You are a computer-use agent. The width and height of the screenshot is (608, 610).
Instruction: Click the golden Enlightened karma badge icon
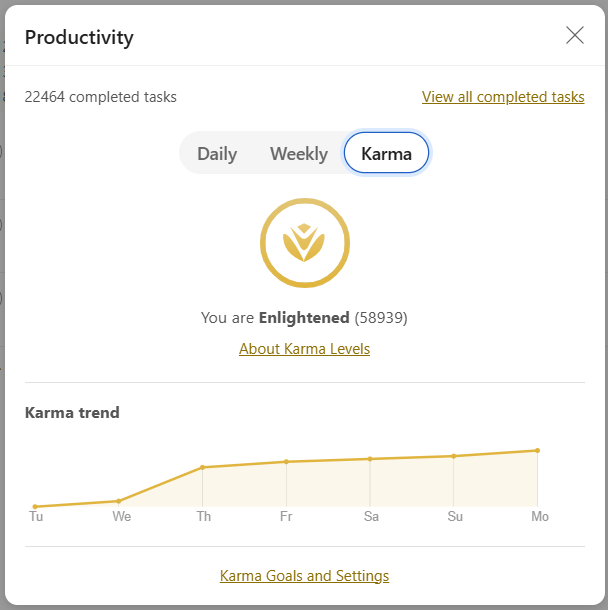coord(305,242)
